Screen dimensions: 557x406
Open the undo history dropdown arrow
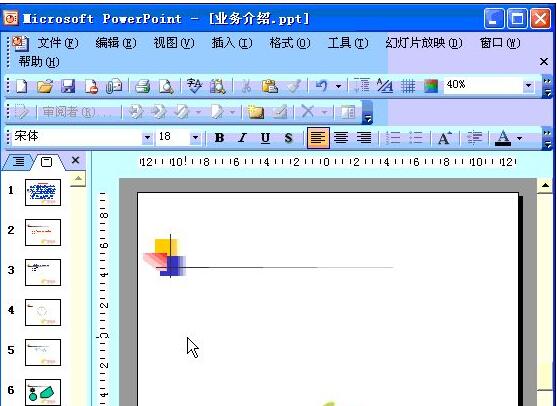[x=339, y=86]
